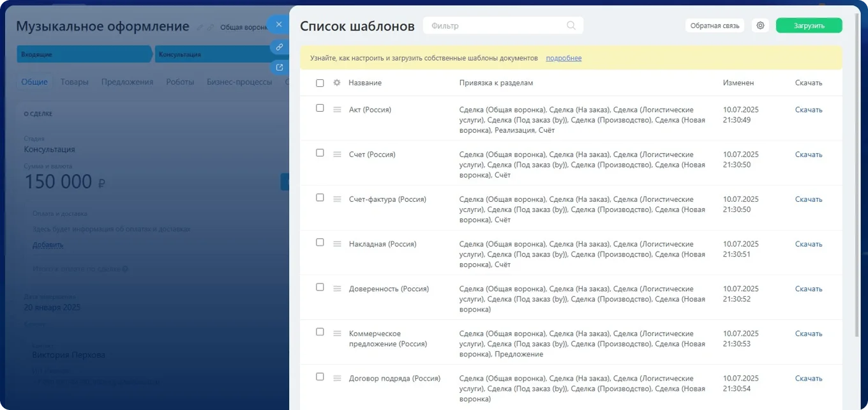Open the Бизнес-процессы tab
868x410 pixels.
(x=239, y=82)
